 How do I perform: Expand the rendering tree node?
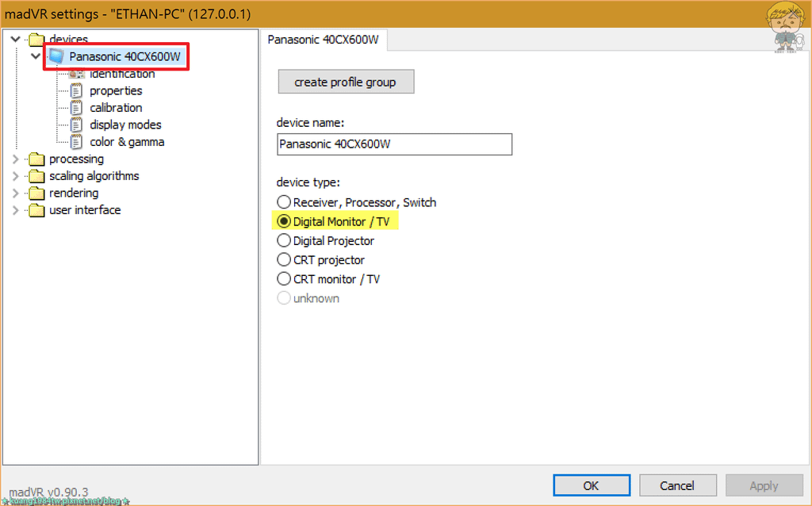coord(16,194)
